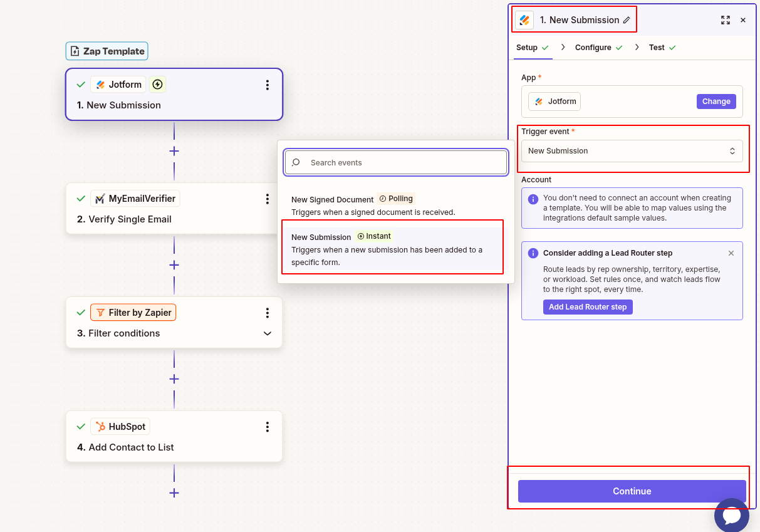Image resolution: width=760 pixels, height=532 pixels.
Task: Click the Zap Template badge icon
Action: click(x=75, y=51)
